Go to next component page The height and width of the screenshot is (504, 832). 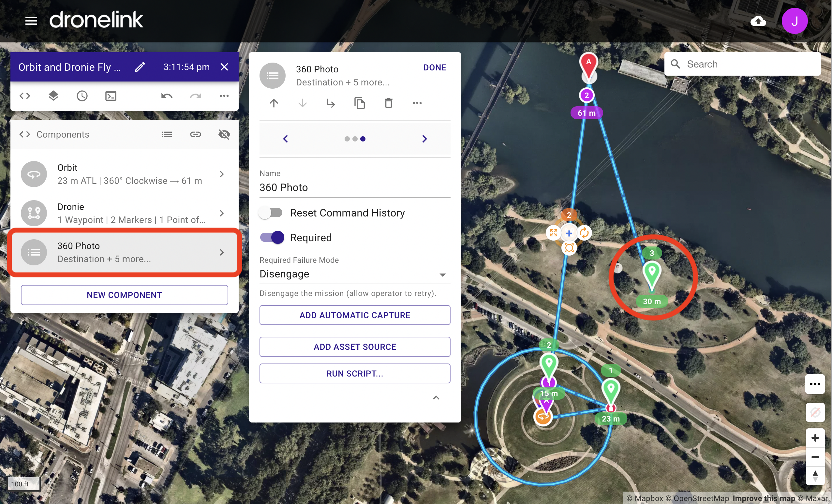pyautogui.click(x=424, y=139)
